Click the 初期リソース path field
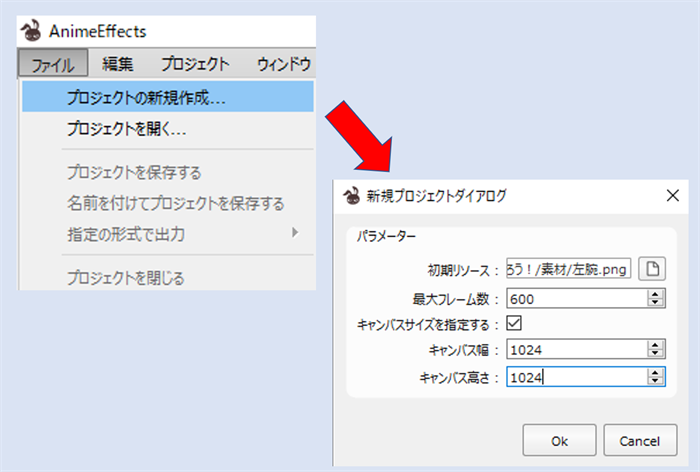This screenshot has height=472, width=700. tap(568, 269)
